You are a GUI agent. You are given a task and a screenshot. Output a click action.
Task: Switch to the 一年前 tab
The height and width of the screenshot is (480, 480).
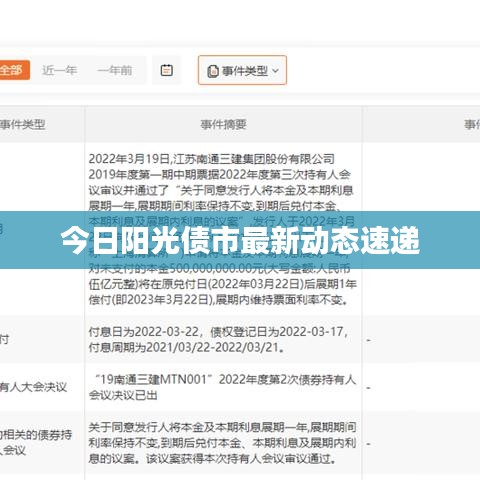[x=115, y=70]
